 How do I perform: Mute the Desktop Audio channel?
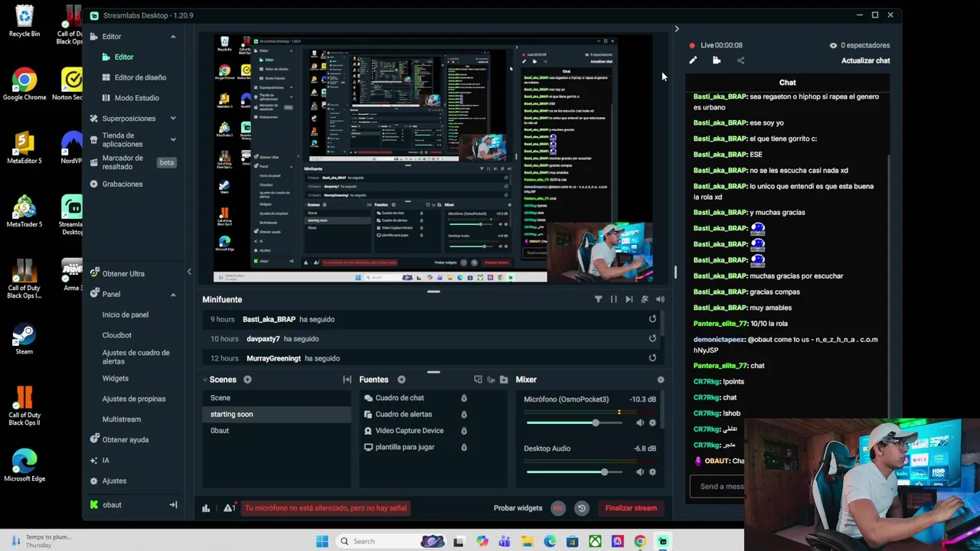point(640,471)
